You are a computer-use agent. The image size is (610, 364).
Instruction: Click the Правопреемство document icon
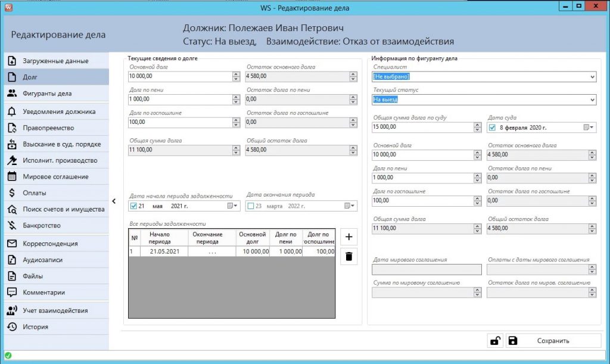point(12,128)
